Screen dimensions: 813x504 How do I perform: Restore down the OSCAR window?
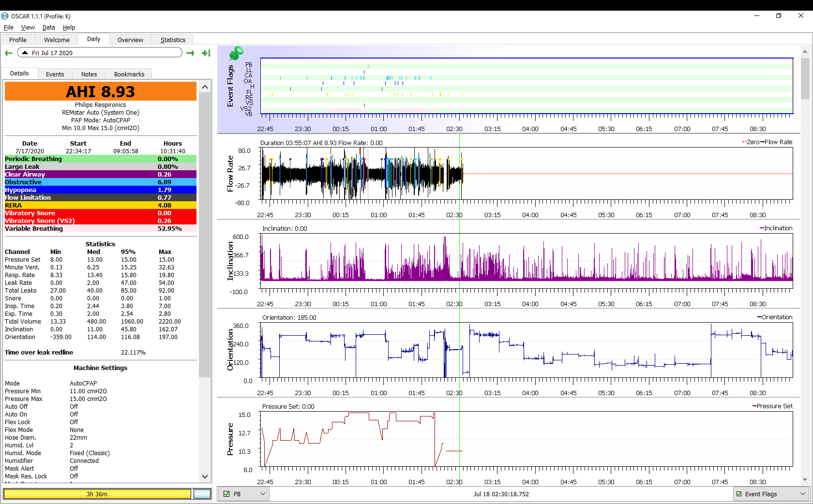tap(779, 16)
